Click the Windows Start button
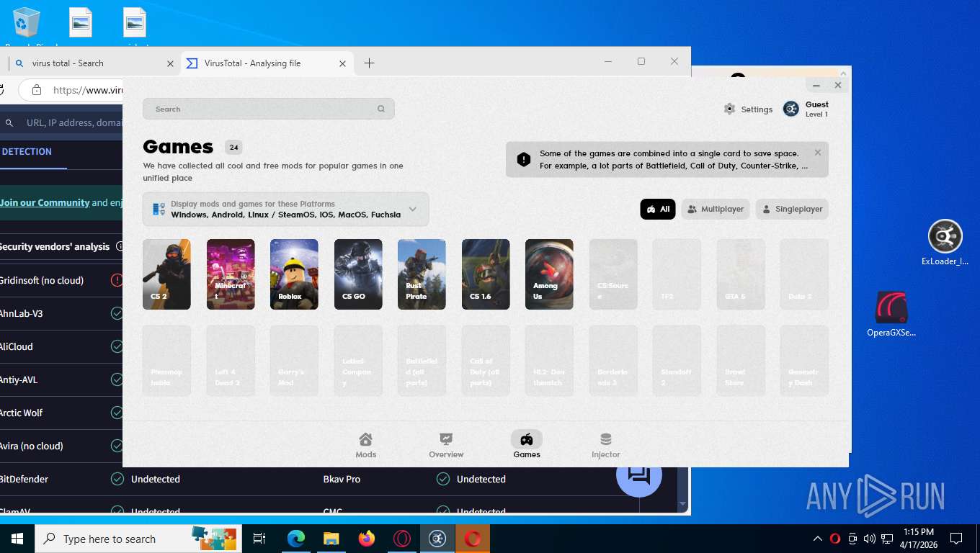This screenshot has height=553, width=980. (x=17, y=539)
